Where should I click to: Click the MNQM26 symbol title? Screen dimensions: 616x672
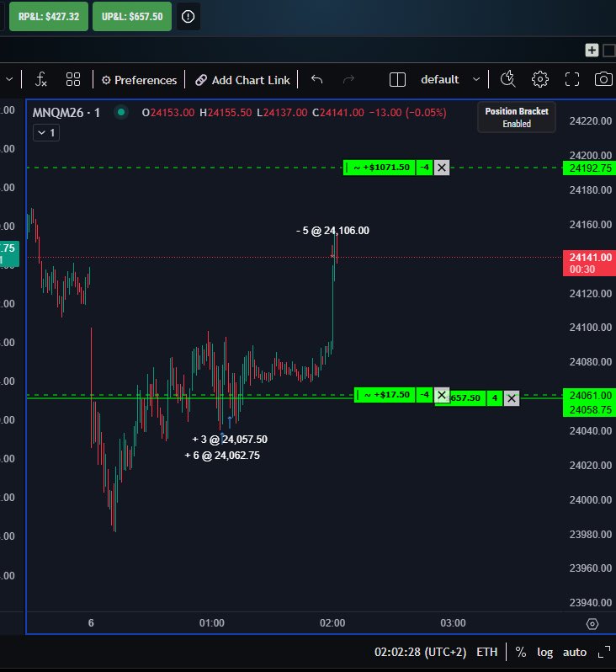tap(66, 113)
